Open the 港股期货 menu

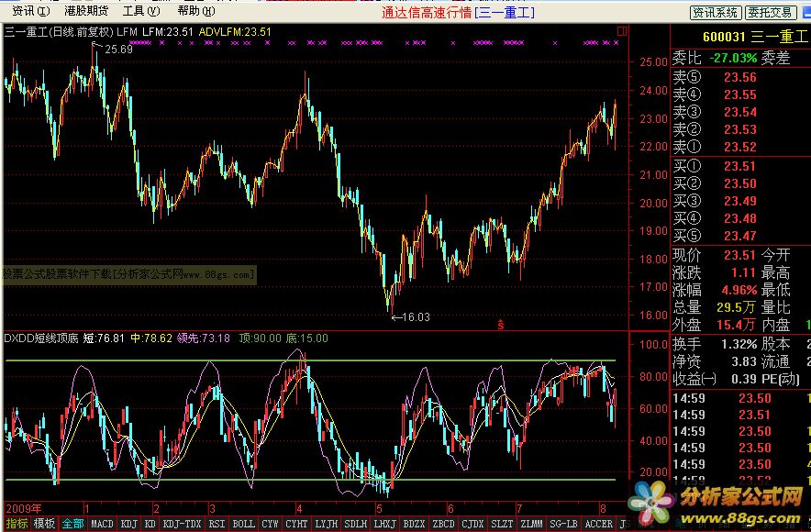point(86,11)
